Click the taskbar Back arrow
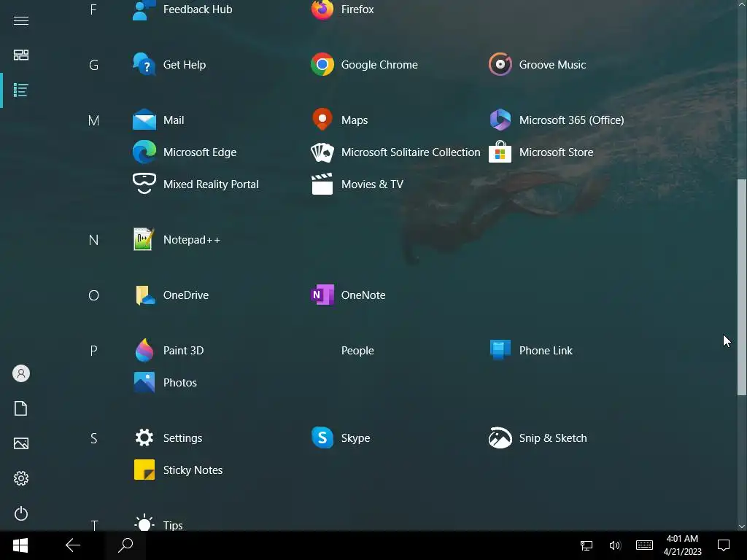 click(x=73, y=545)
